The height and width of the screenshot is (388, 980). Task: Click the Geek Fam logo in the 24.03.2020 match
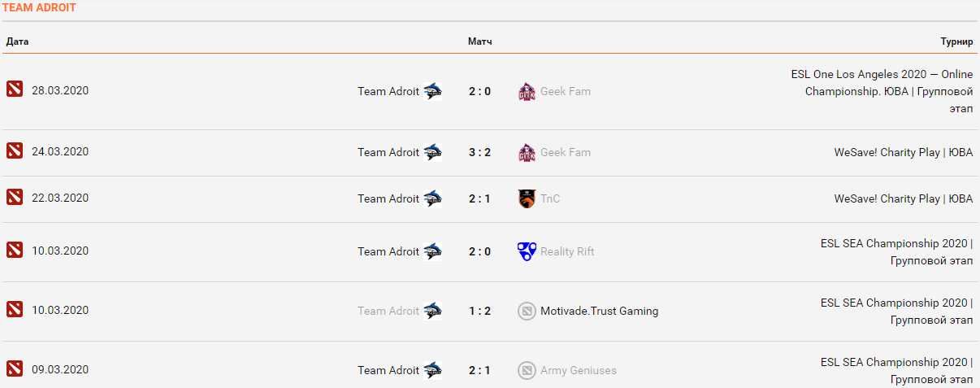coord(527,152)
